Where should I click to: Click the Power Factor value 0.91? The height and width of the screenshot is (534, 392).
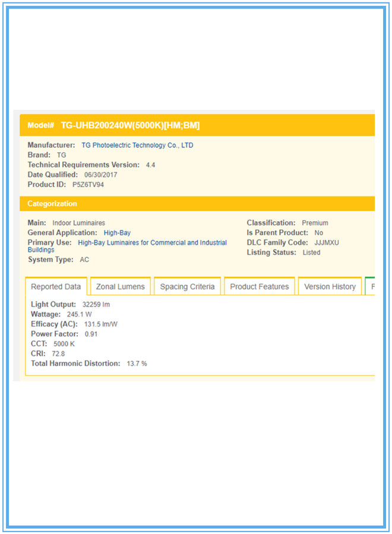91,334
